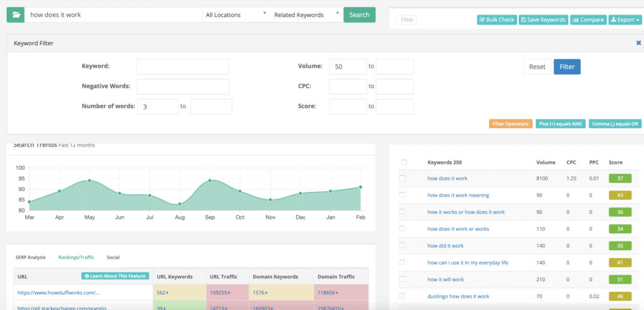Click the Volume minimum field showing 50
Screen dimensions: 644x310
348,67
